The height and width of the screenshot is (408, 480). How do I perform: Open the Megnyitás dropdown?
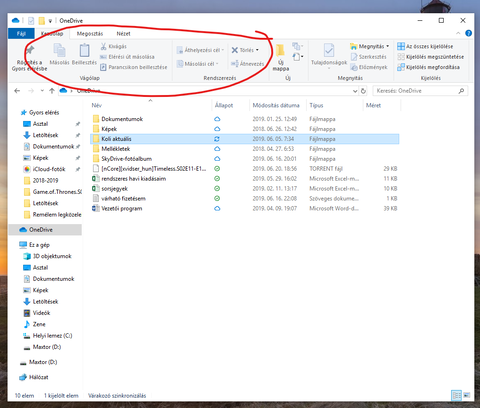(x=370, y=46)
